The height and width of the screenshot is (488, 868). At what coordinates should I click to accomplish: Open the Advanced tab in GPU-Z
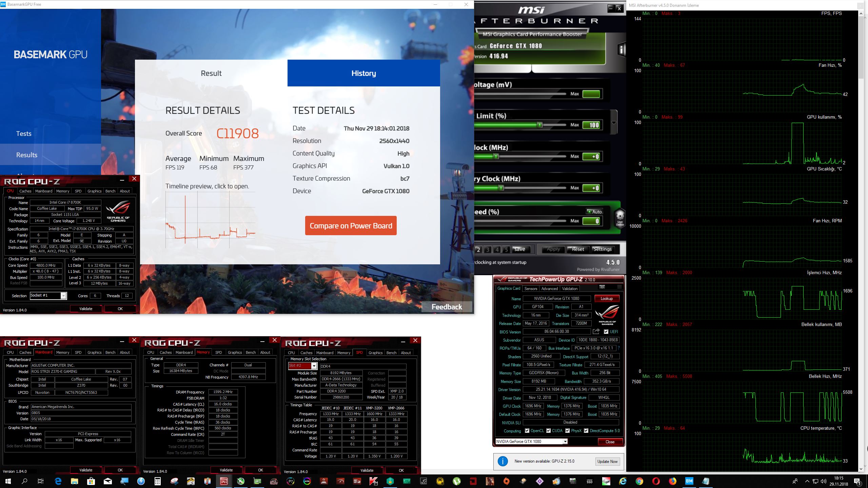549,288
